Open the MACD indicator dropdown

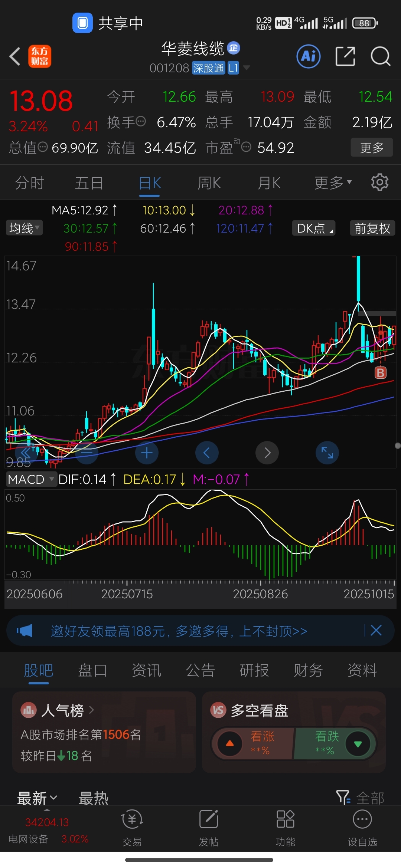point(31,479)
